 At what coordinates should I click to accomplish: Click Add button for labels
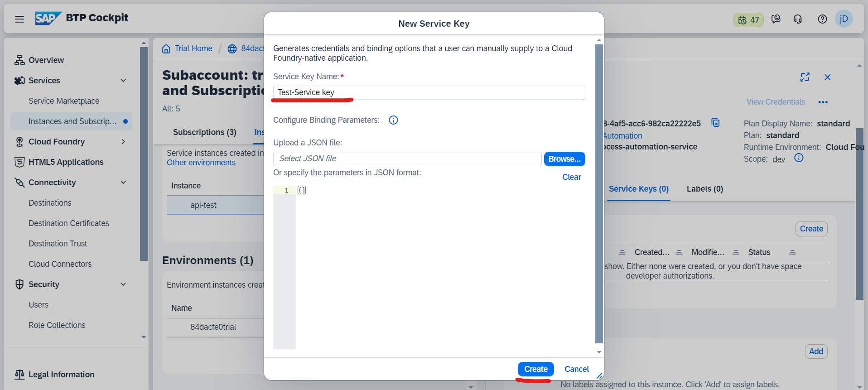[x=816, y=351]
